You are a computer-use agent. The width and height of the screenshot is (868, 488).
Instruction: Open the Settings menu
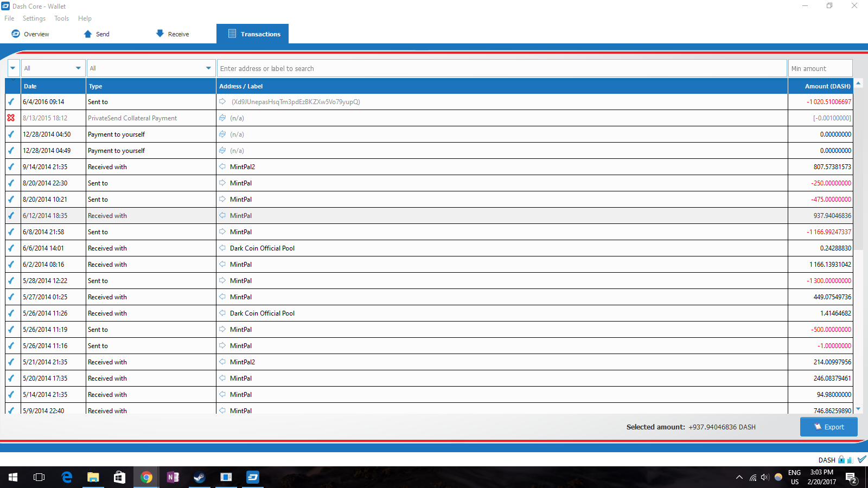(34, 18)
